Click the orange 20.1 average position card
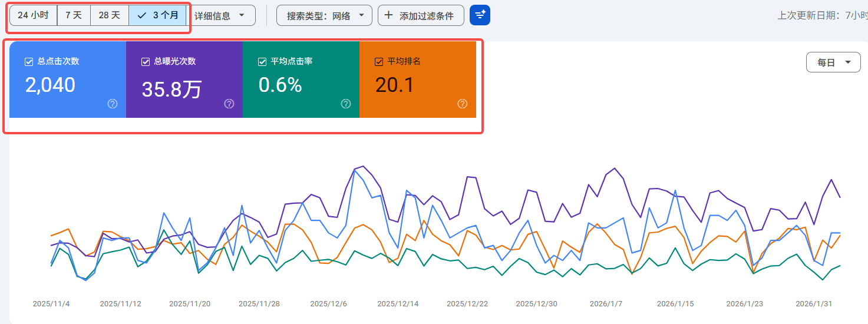 (x=417, y=80)
